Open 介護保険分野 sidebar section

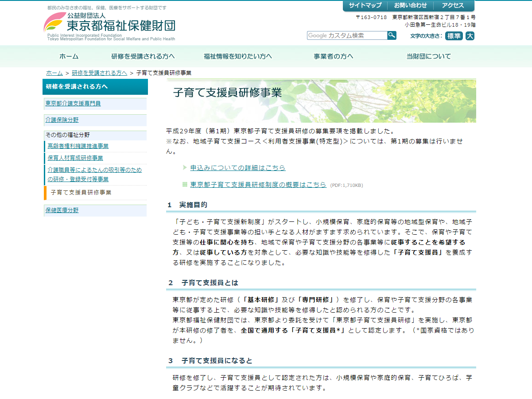[x=62, y=120]
